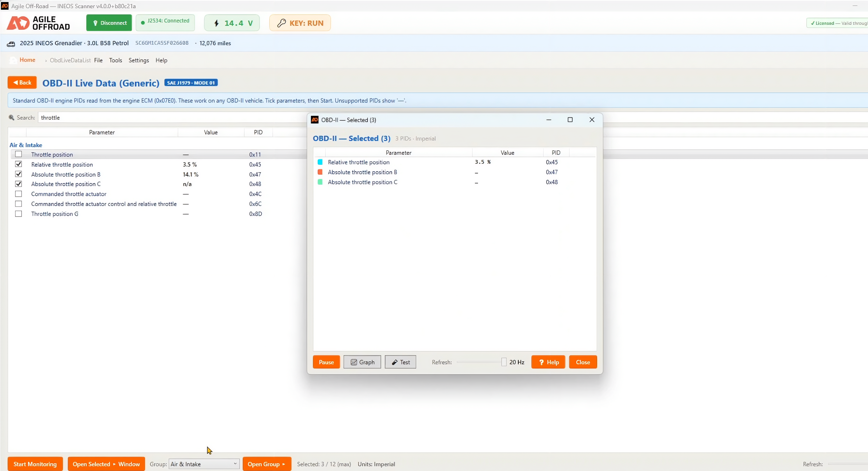Click the magnifier search icon
868x471 pixels.
(12, 117)
